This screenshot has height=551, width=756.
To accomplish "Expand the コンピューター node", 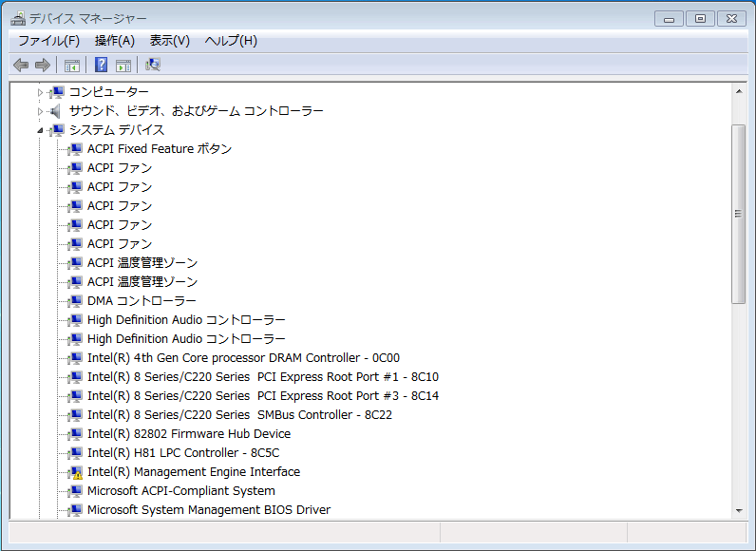I will click(x=40, y=92).
